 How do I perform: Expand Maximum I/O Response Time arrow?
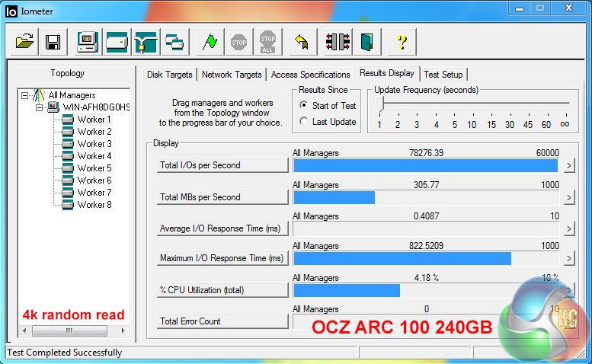569,259
